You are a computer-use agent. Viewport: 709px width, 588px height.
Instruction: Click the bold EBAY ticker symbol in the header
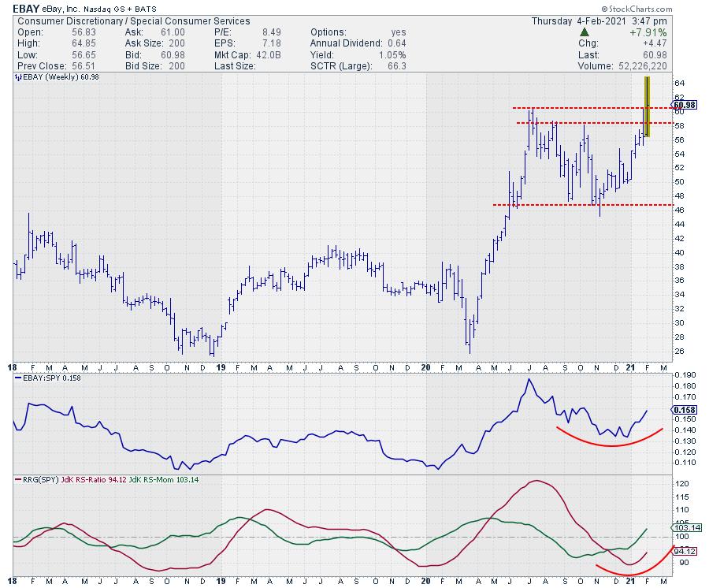tap(28, 7)
